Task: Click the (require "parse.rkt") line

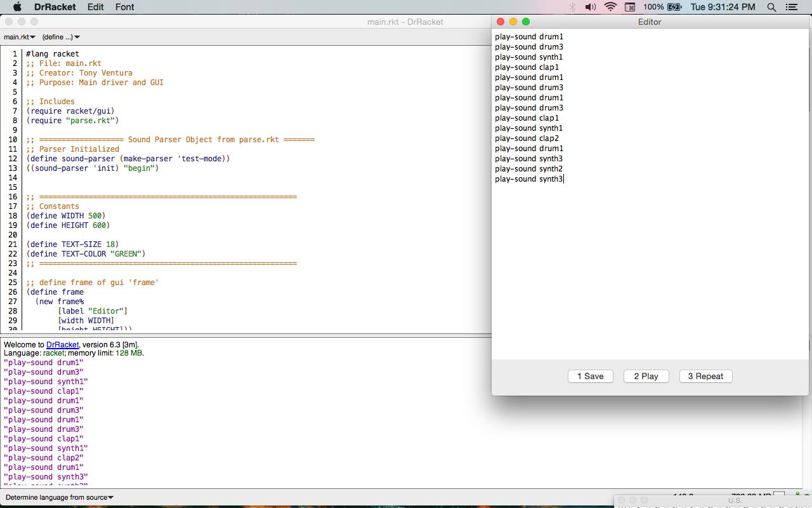Action: click(72, 121)
